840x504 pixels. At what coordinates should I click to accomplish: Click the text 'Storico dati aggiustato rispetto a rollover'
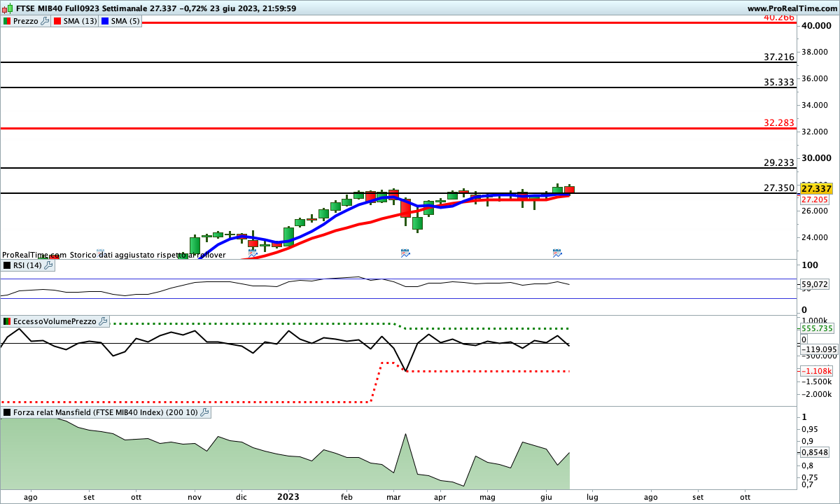coord(148,255)
